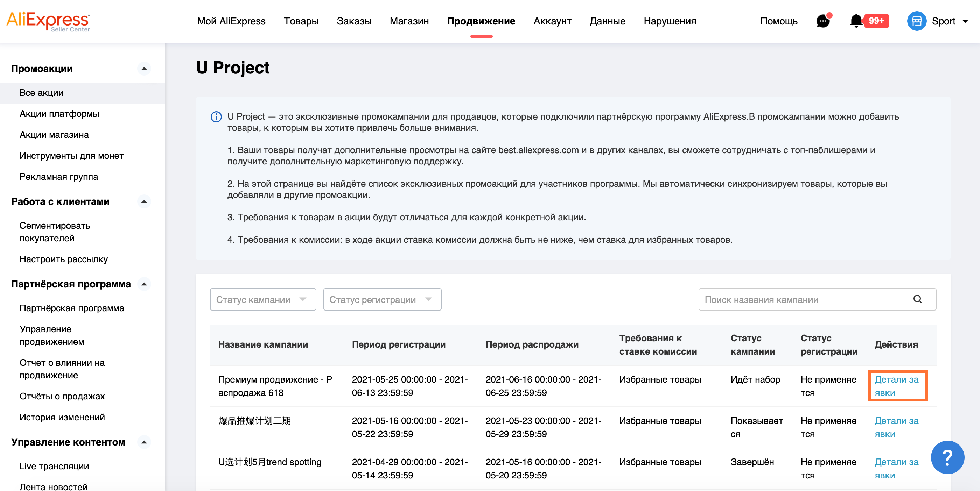The image size is (980, 491).
Task: Click the Действия column header
Action: tap(896, 344)
